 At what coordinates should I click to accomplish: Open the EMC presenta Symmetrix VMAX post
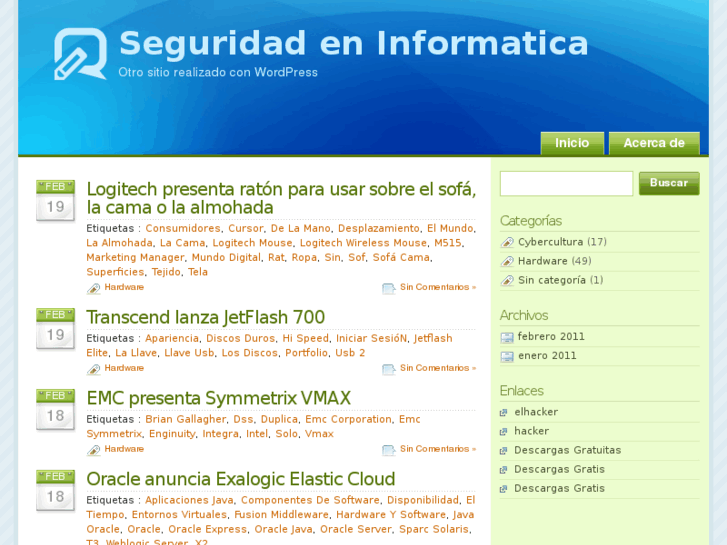(218, 398)
